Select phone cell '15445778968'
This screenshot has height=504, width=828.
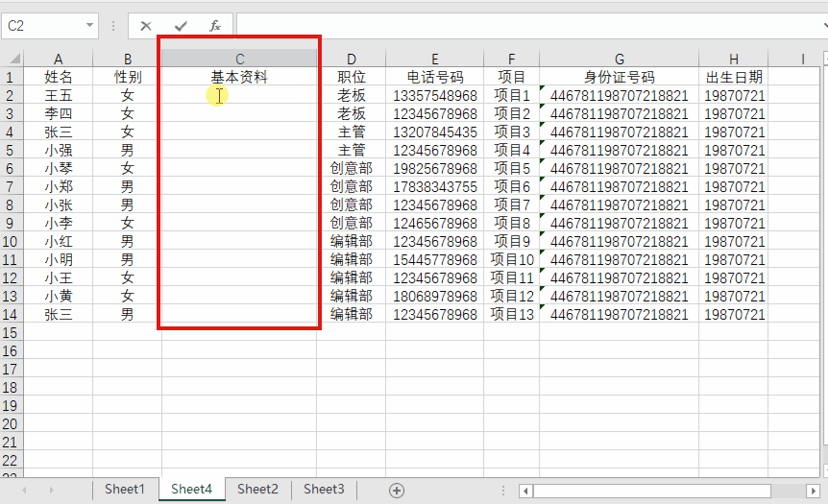coord(434,259)
